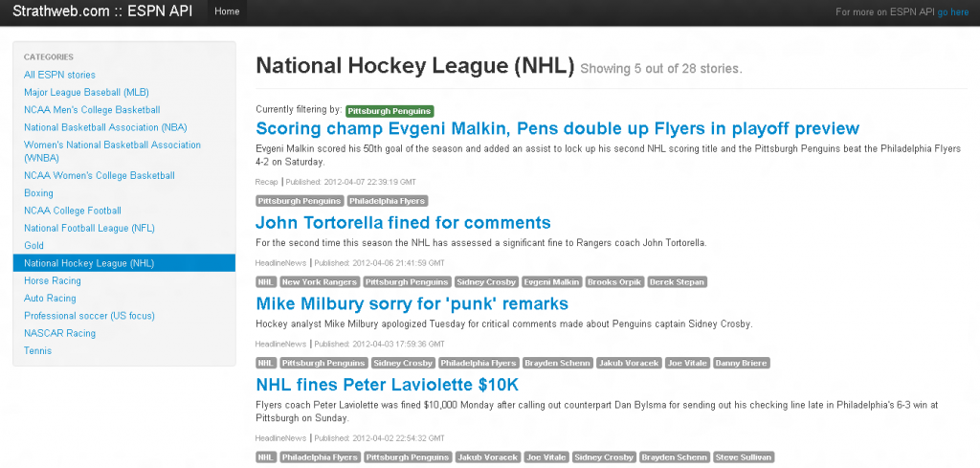Image resolution: width=980 pixels, height=468 pixels.
Task: Choose the NASCAR Racing category
Action: coord(60,333)
